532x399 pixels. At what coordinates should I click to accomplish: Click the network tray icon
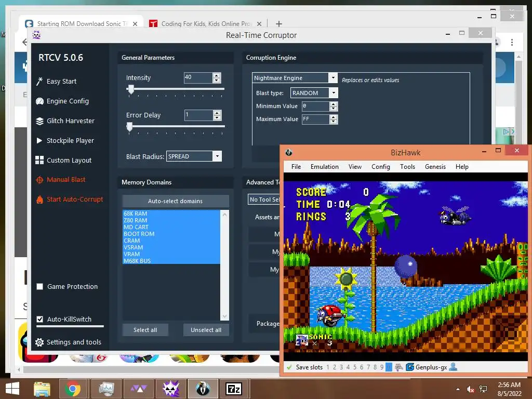pos(483,389)
